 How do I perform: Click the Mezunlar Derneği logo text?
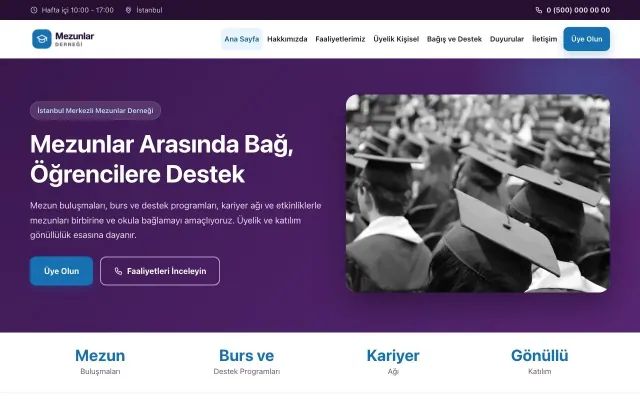point(74,39)
